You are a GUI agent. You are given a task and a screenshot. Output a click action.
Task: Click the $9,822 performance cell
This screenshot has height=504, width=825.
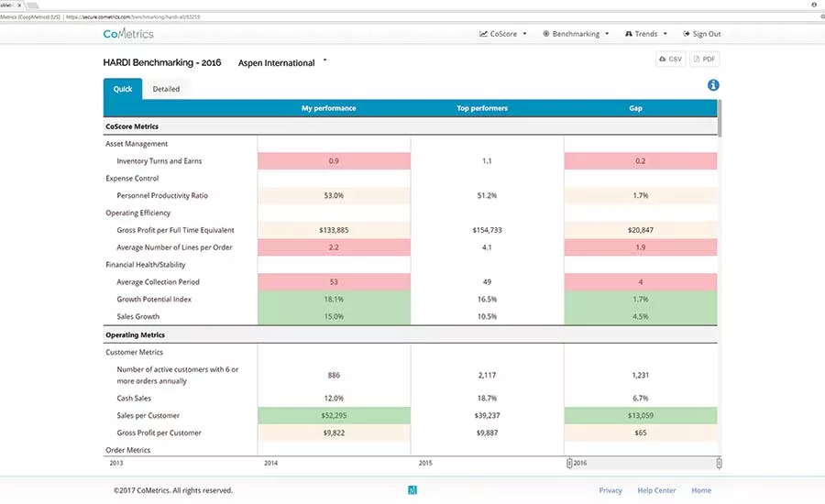click(334, 433)
